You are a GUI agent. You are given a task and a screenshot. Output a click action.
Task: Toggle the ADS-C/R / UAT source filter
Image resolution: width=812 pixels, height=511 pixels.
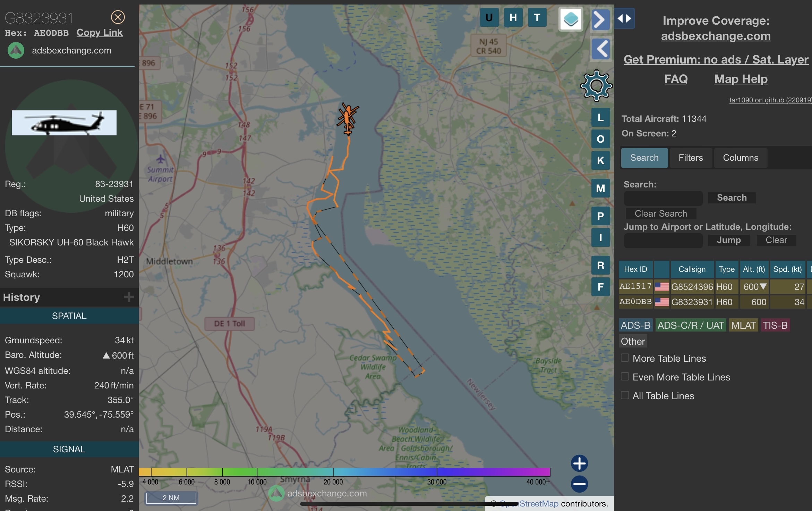pyautogui.click(x=691, y=326)
